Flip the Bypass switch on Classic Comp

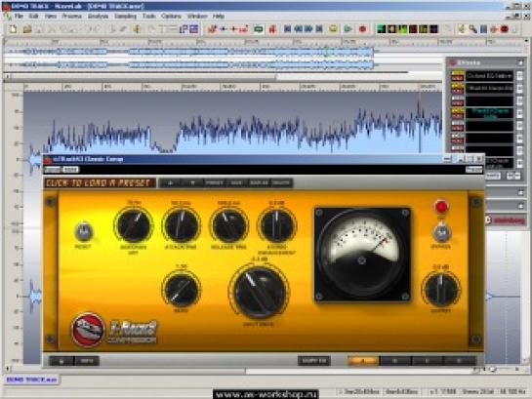441,233
